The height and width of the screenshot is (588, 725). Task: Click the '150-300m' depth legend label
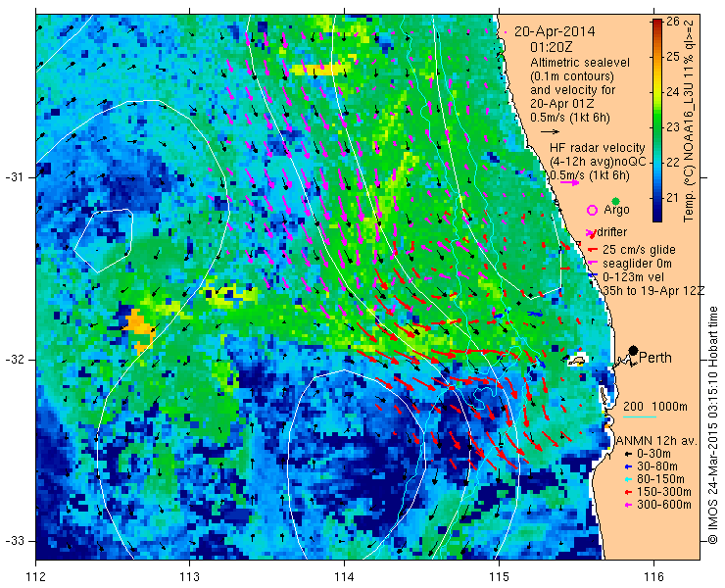pos(664,492)
